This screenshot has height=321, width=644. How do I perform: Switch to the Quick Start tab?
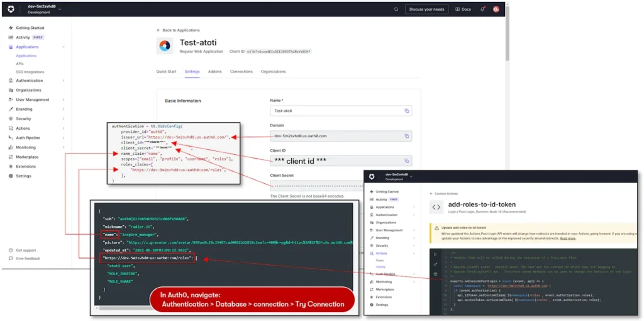[x=166, y=72]
